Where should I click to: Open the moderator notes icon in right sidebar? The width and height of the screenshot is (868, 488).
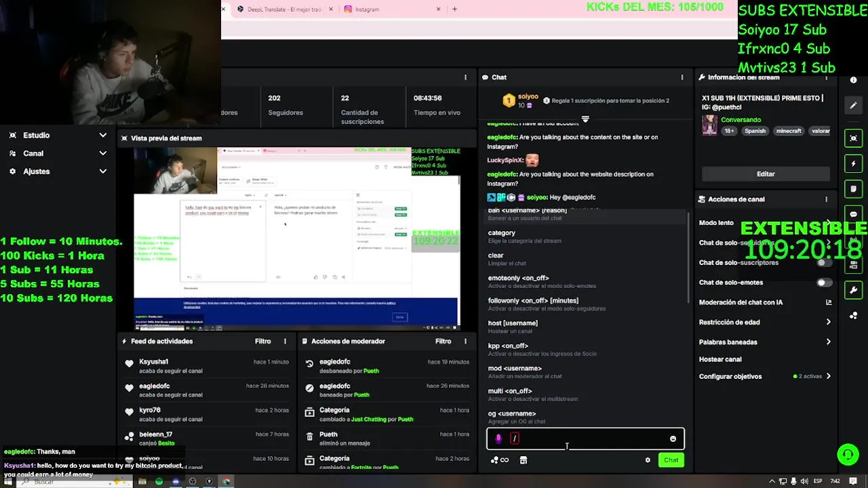point(853,189)
